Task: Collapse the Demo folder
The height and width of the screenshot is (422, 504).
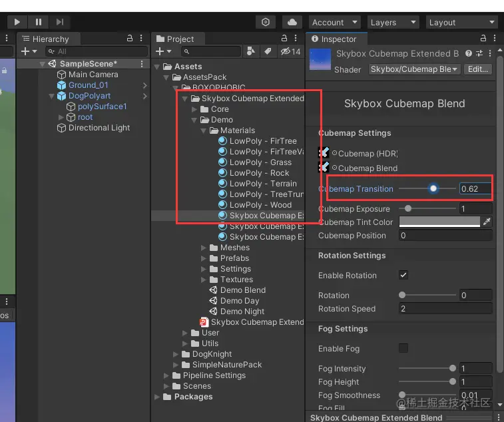Action: (x=194, y=120)
